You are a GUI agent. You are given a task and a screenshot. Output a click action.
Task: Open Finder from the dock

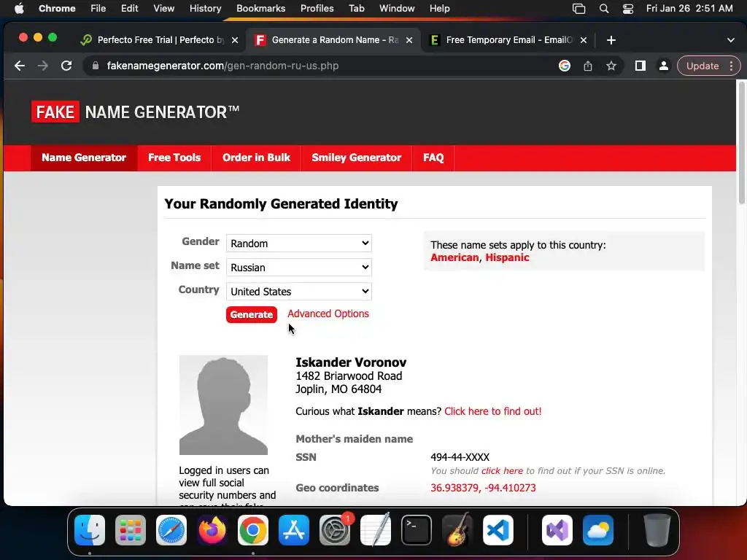coord(90,530)
